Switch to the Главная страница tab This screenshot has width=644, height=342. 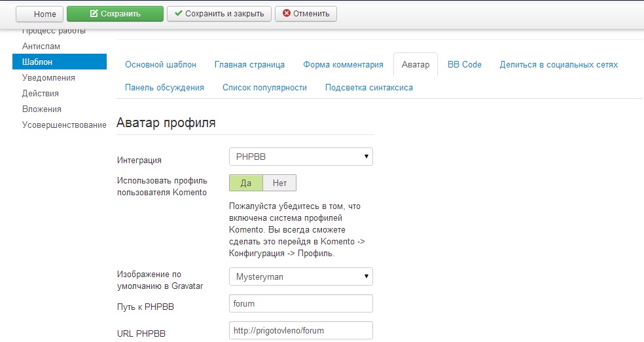249,65
